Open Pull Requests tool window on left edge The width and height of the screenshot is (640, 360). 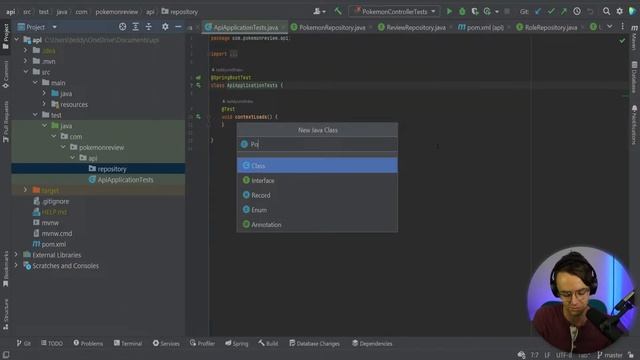pyautogui.click(x=6, y=122)
